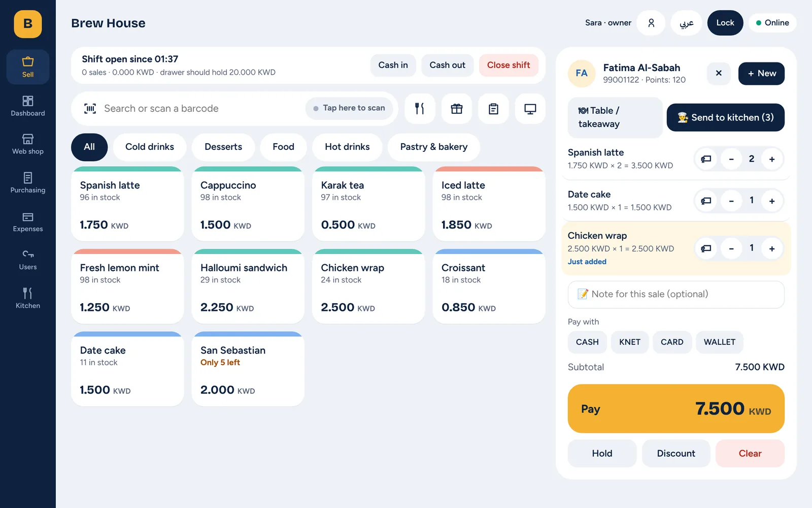Viewport: 812px width, 508px height.
Task: Click the gift box toolbar icon
Action: 457,109
